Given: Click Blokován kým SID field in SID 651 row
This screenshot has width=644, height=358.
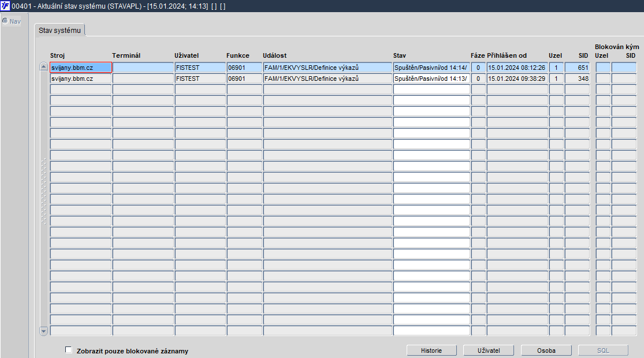Looking at the screenshot, I should click(x=624, y=68).
